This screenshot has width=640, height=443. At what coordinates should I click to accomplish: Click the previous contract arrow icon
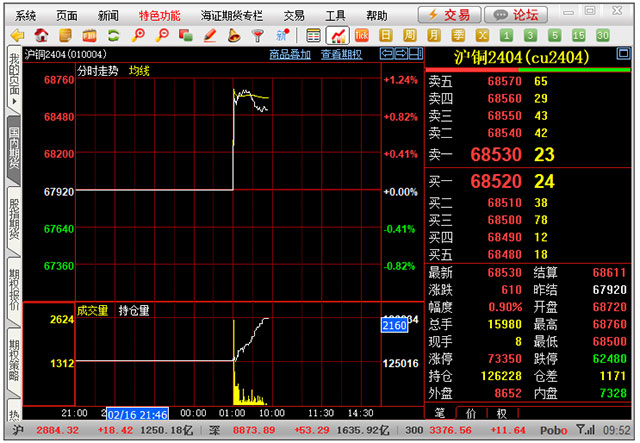[387, 53]
